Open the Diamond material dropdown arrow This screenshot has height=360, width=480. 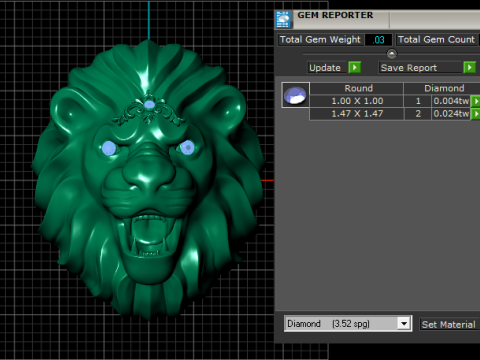(404, 324)
